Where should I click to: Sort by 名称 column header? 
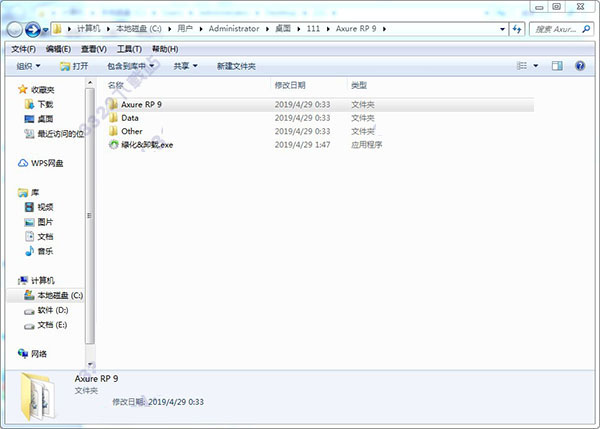click(116, 85)
